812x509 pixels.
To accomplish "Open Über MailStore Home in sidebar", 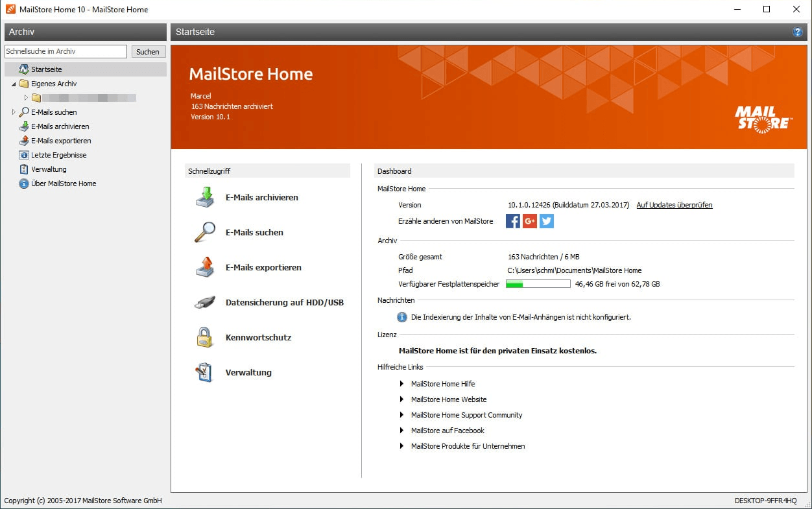I will point(64,183).
